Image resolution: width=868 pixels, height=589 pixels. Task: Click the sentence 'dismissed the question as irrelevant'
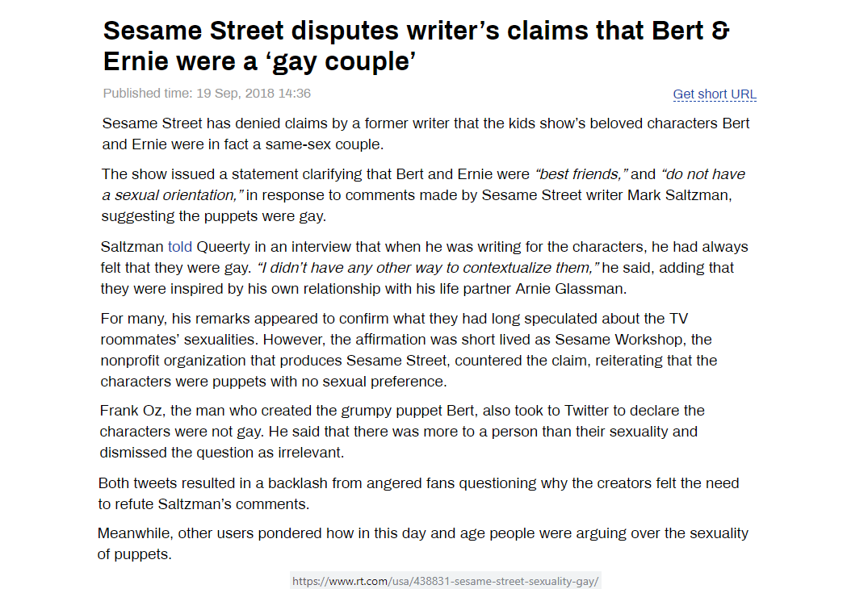click(x=221, y=453)
